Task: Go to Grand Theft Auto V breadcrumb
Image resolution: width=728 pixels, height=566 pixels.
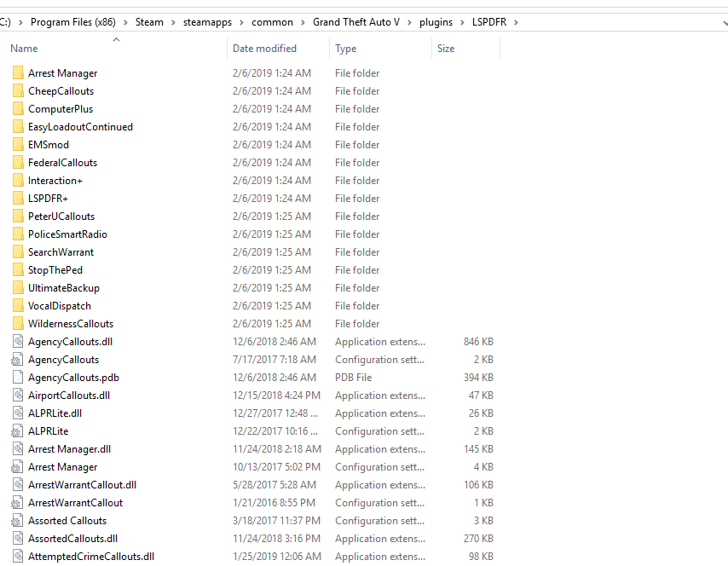Action: click(356, 22)
